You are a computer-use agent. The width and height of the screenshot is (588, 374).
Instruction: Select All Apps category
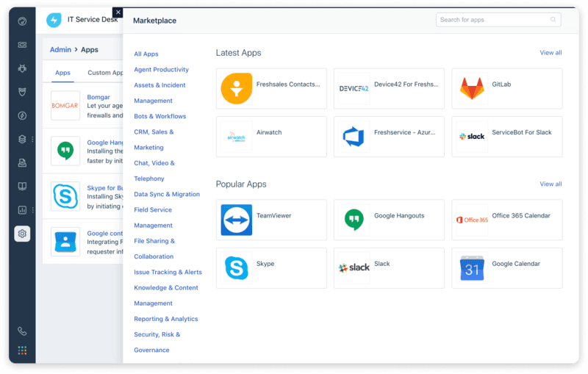tap(146, 54)
